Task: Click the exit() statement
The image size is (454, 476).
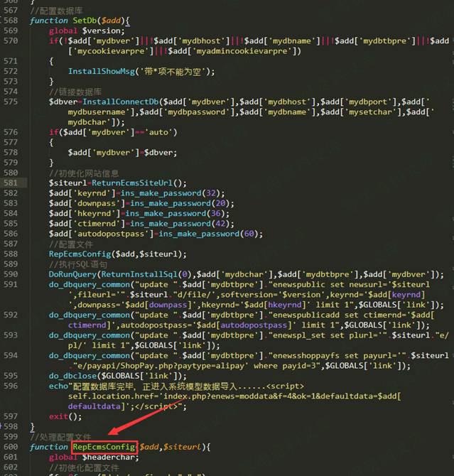Action: (x=60, y=416)
